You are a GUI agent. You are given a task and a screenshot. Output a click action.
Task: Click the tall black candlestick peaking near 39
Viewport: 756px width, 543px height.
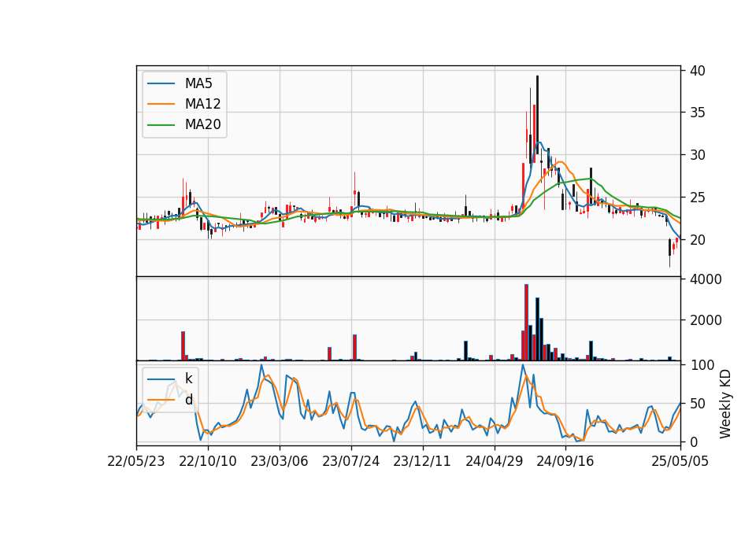(537, 115)
